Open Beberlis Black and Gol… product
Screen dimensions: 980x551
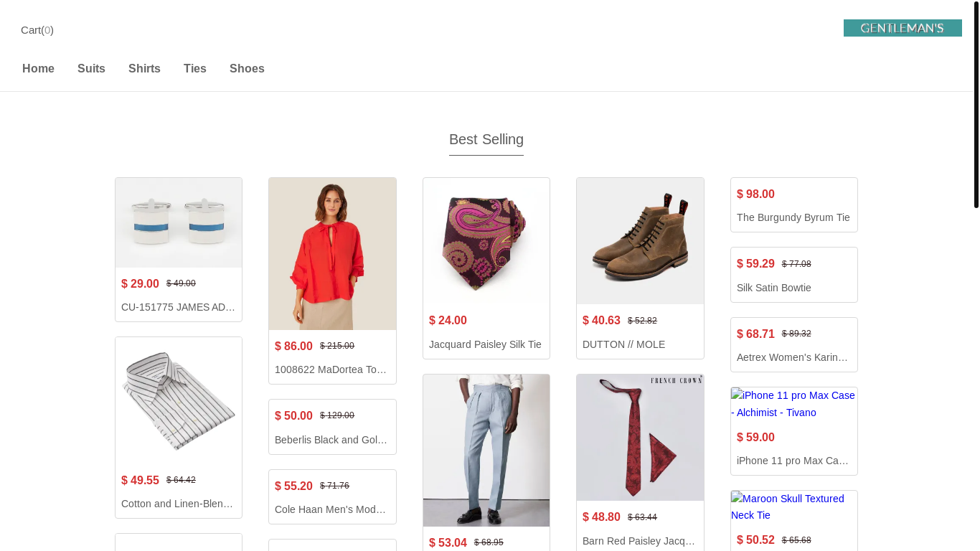pos(332,440)
